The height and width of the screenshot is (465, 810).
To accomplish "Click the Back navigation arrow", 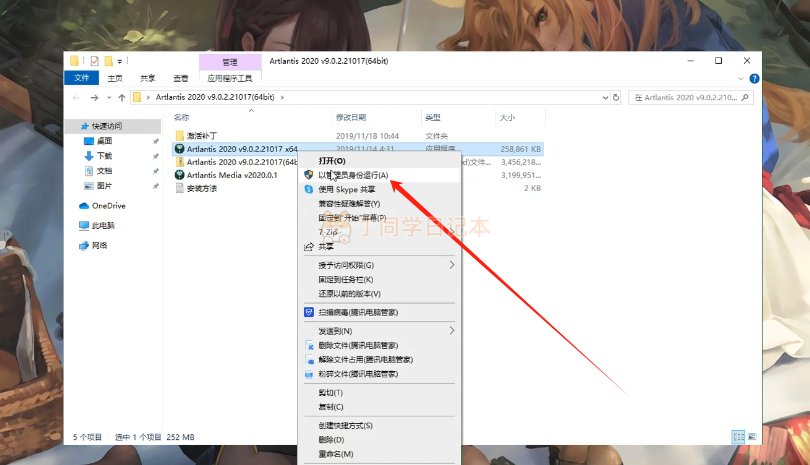I will pyautogui.click(x=76, y=97).
